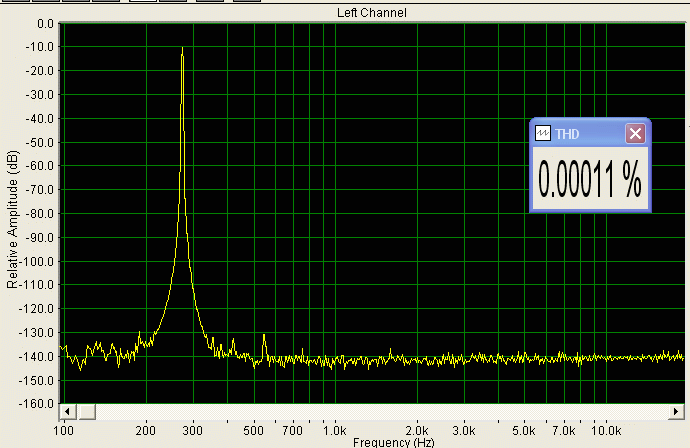Click the "Left Channel" plot title
The height and width of the screenshot is (448, 690).
[x=372, y=13]
